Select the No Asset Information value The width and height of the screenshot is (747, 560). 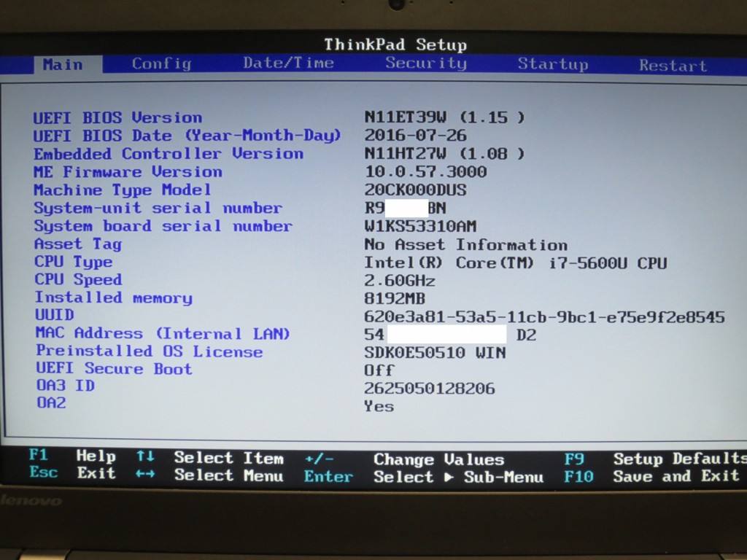[466, 245]
